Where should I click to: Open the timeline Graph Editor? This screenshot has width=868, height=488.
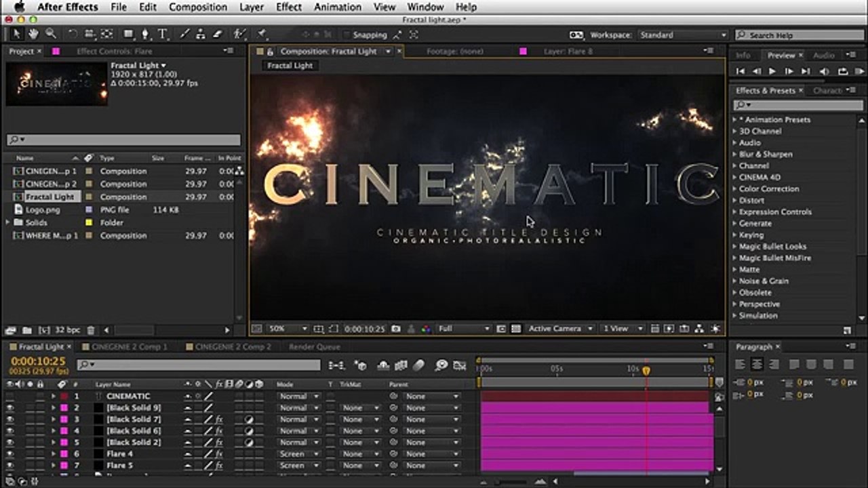(x=460, y=365)
